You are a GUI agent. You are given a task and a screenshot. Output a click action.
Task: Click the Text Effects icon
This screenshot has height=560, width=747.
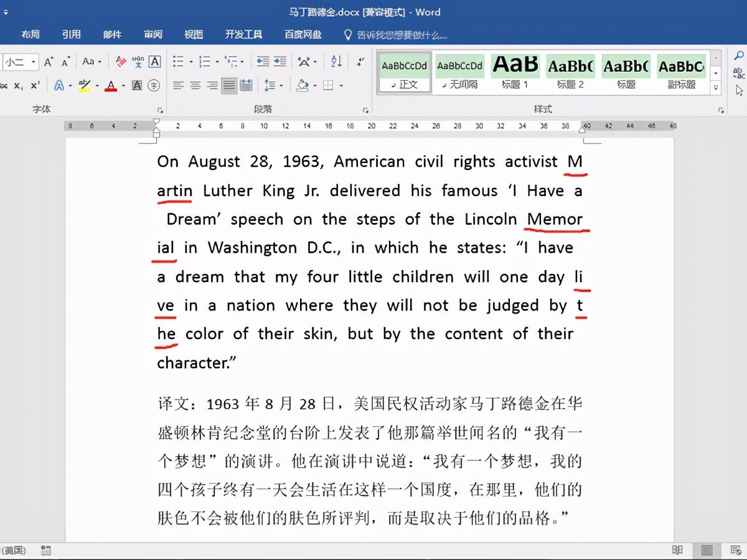59,85
